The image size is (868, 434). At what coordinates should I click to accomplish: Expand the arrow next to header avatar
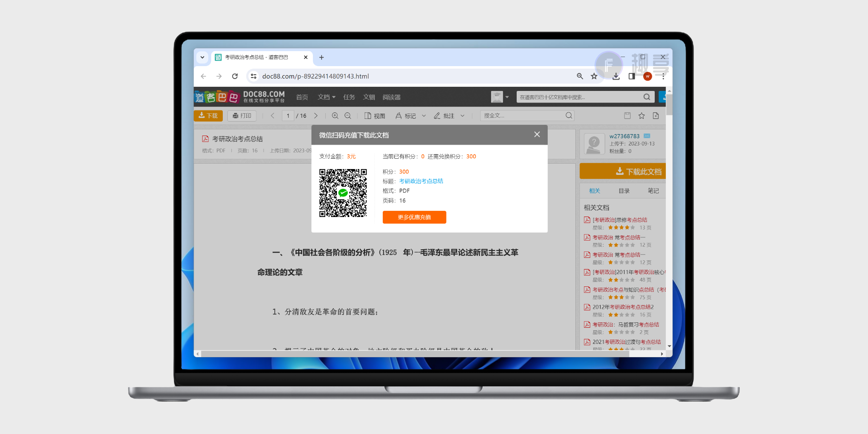pyautogui.click(x=507, y=97)
